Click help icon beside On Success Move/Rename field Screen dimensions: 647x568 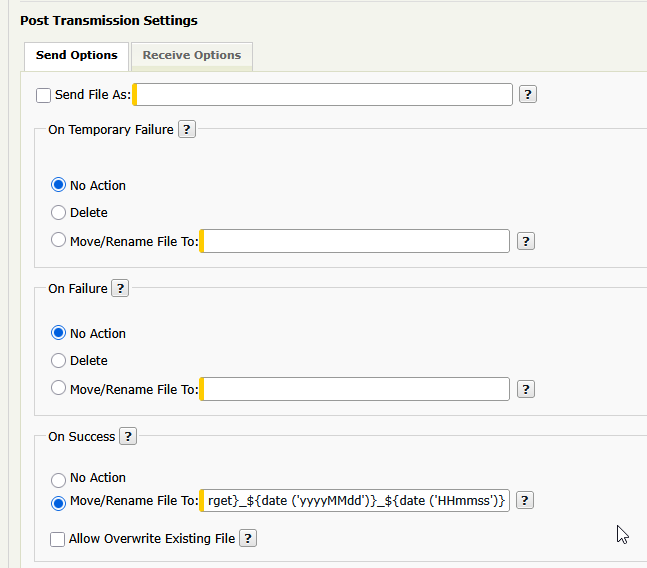click(525, 500)
